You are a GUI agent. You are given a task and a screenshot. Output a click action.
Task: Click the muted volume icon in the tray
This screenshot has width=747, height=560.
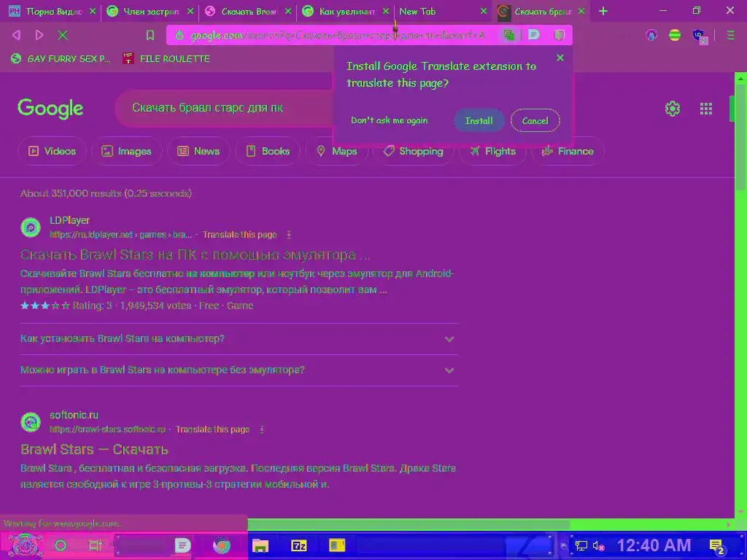click(x=598, y=546)
